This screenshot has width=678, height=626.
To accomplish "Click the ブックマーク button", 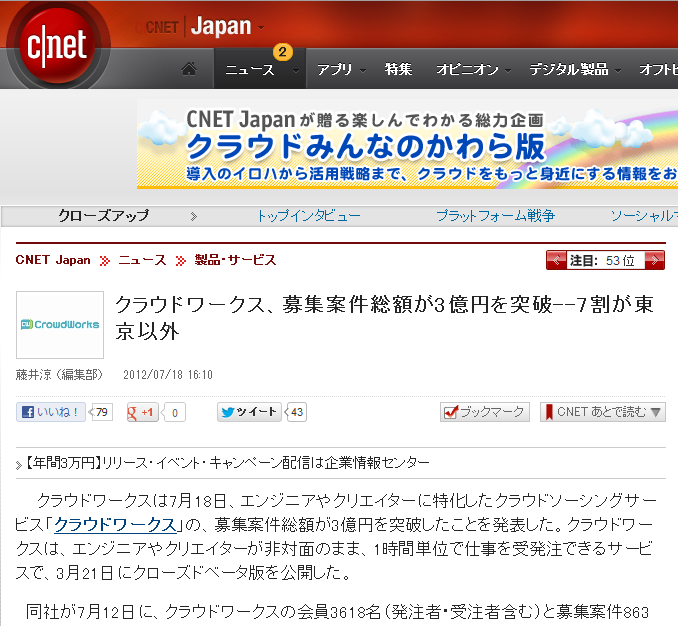I will tap(485, 412).
